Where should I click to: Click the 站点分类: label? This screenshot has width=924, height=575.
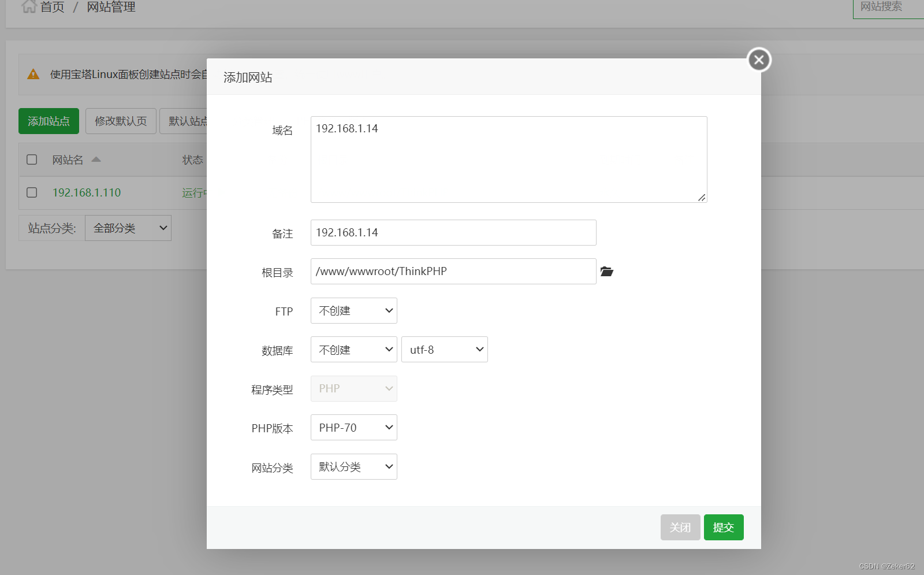[52, 228]
